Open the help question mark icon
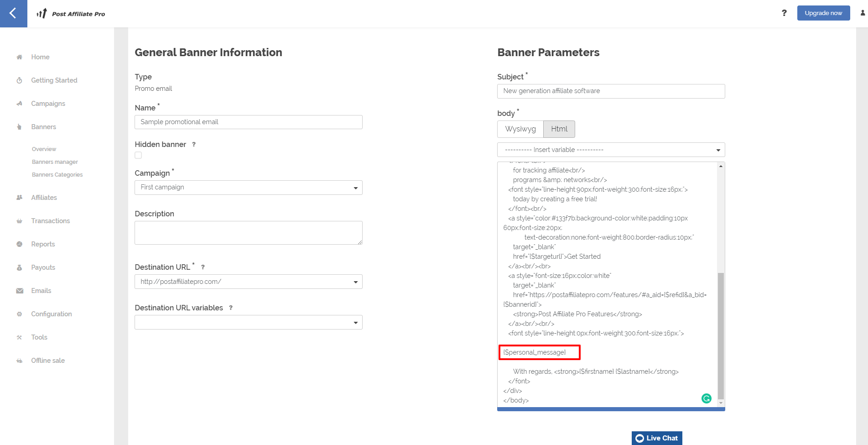 [784, 13]
